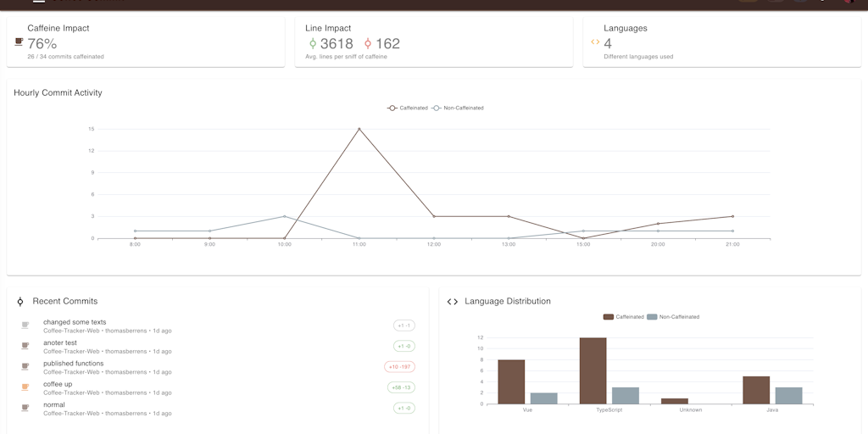Click the gray cup beside changed some texts
Image resolution: width=868 pixels, height=434 pixels.
point(25,325)
